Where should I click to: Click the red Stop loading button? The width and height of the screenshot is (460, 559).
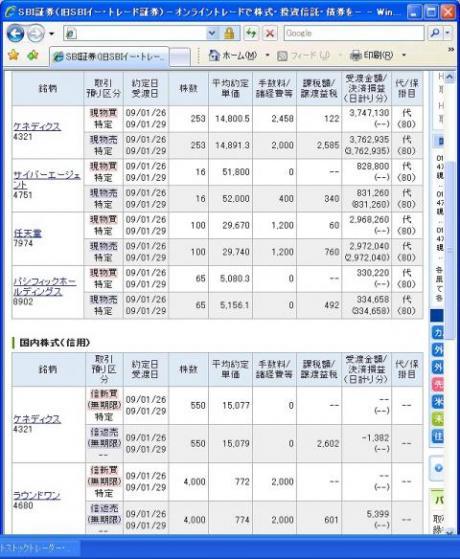[270, 34]
